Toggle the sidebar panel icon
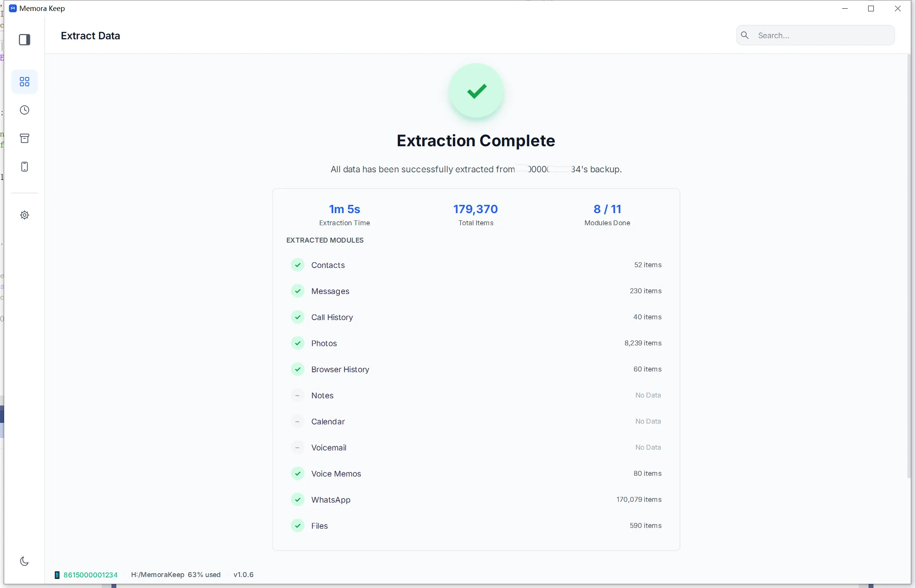915x588 pixels. pos(25,40)
